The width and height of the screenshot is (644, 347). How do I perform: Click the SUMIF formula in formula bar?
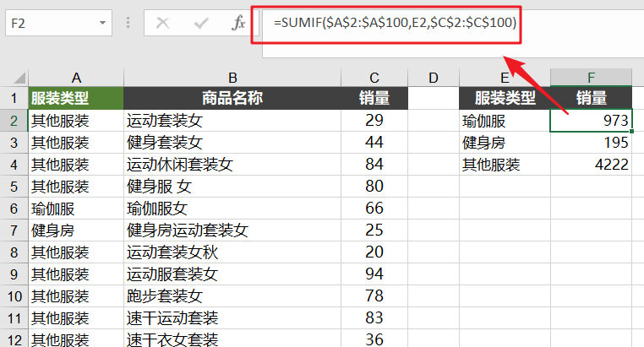click(396, 22)
